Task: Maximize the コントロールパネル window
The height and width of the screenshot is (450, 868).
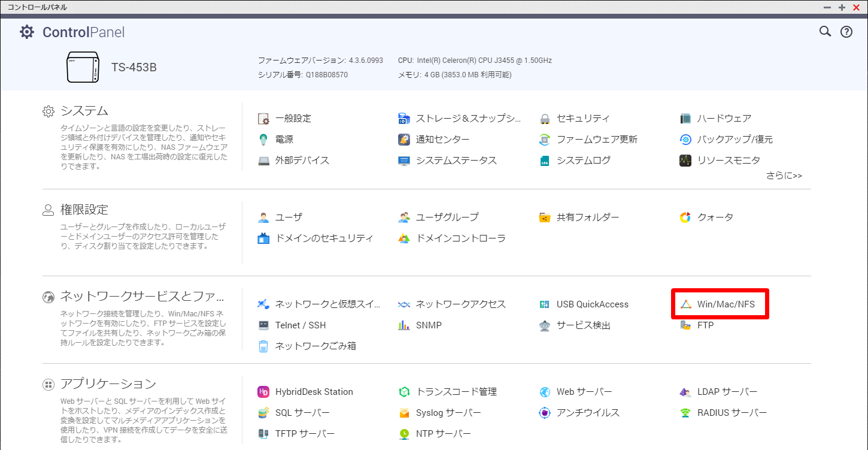Action: [x=842, y=7]
